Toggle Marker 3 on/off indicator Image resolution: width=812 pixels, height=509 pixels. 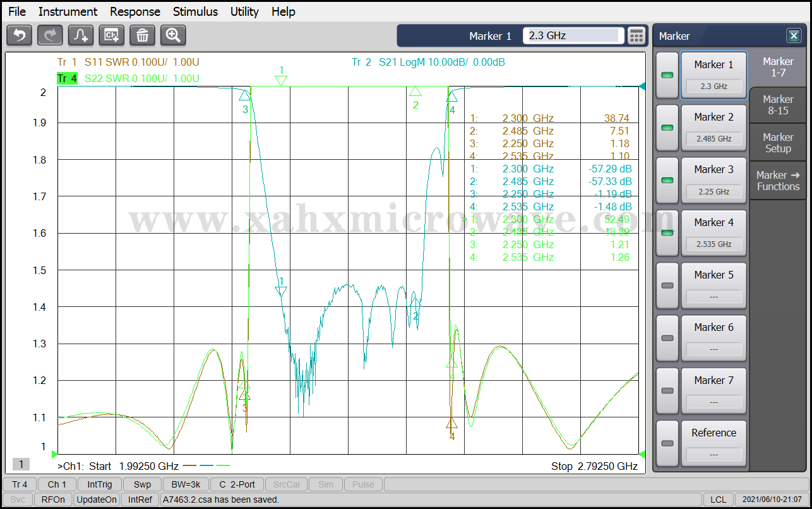tap(667, 180)
